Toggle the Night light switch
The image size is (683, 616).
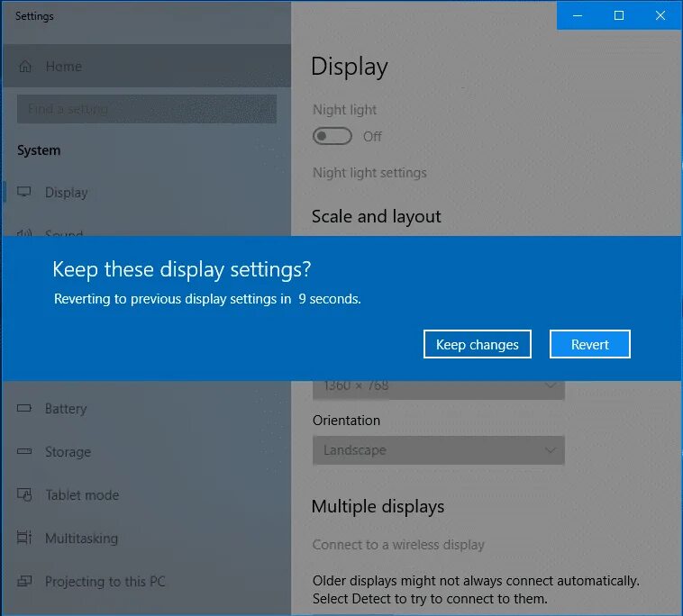click(x=332, y=136)
